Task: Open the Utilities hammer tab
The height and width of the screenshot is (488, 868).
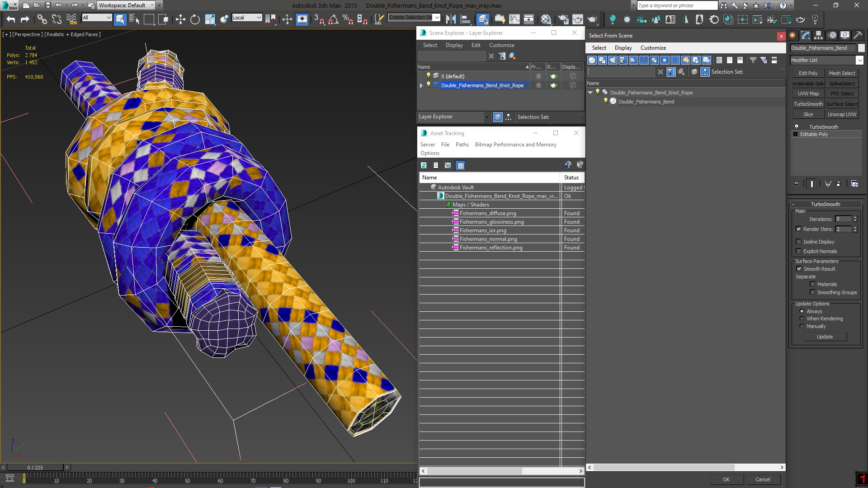Action: (858, 35)
